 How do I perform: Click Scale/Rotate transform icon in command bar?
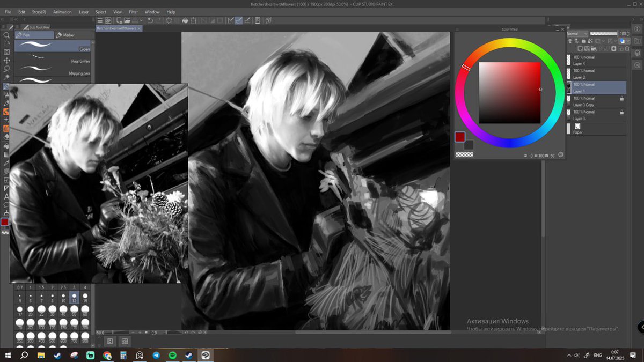(193, 20)
